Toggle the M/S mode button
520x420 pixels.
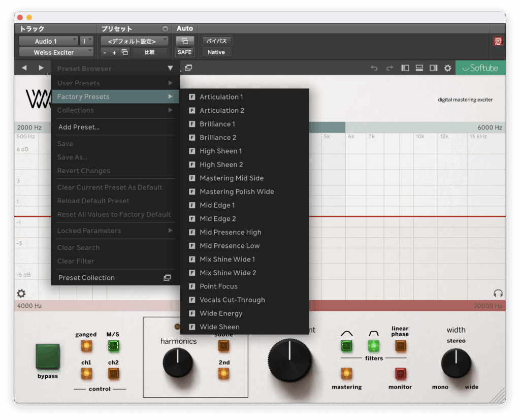113,346
